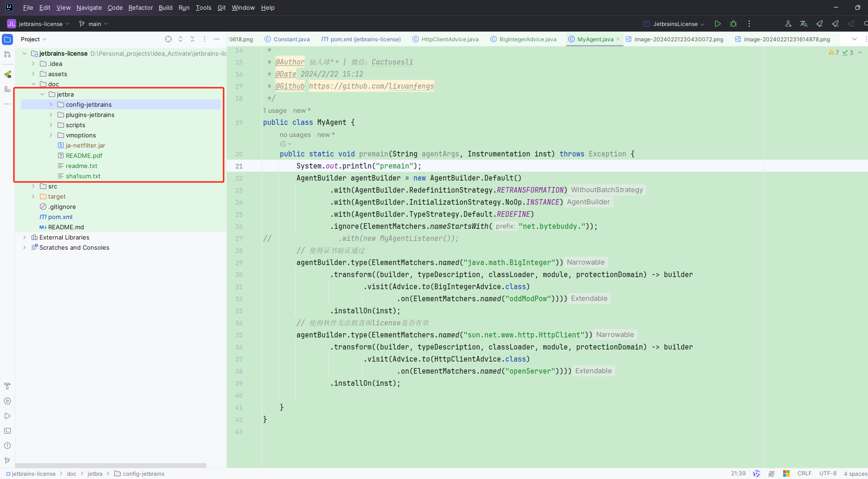Click the Translate icon in toolbar
This screenshot has width=868, height=479.
pyautogui.click(x=804, y=24)
